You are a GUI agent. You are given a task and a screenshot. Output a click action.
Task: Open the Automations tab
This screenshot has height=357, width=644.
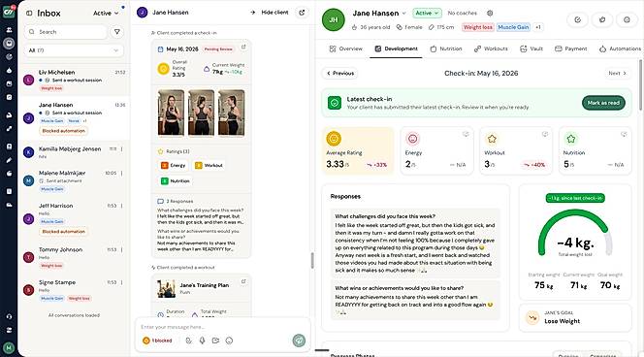pos(620,49)
